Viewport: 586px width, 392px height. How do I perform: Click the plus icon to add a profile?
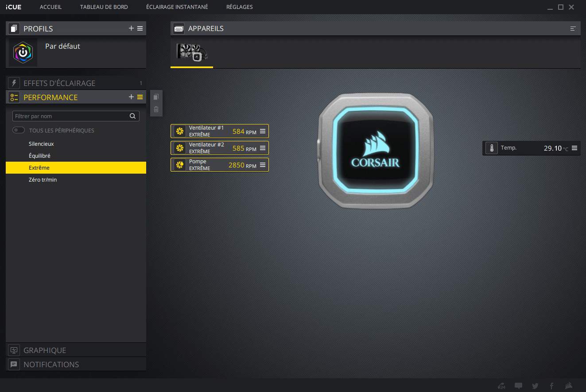pyautogui.click(x=131, y=28)
